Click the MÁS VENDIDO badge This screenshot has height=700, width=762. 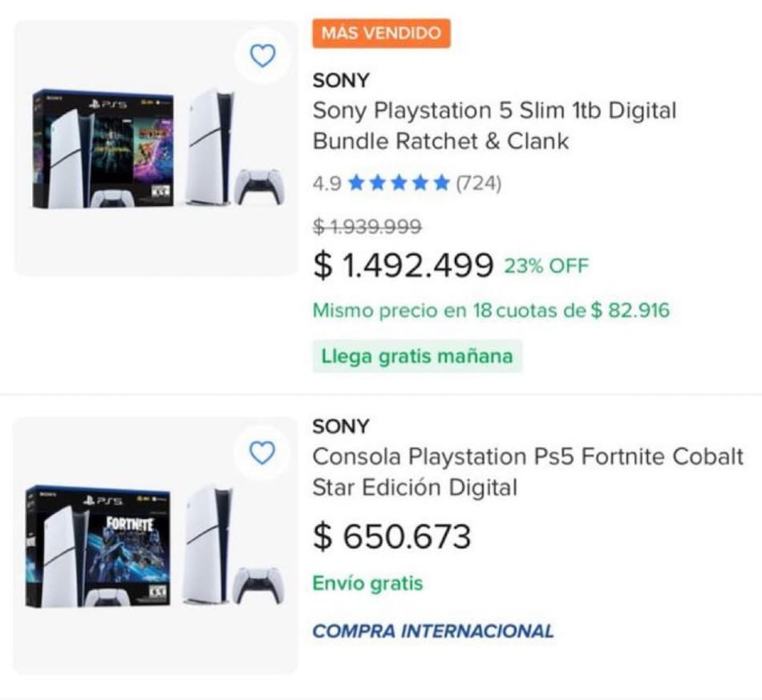click(x=381, y=33)
